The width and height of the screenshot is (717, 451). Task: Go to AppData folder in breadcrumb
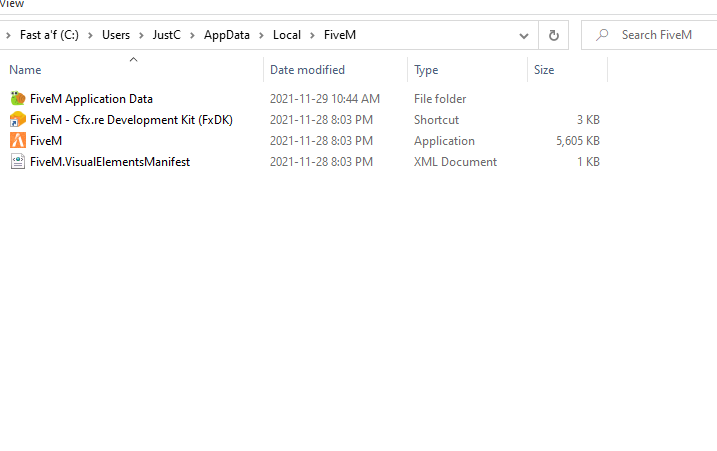click(227, 35)
